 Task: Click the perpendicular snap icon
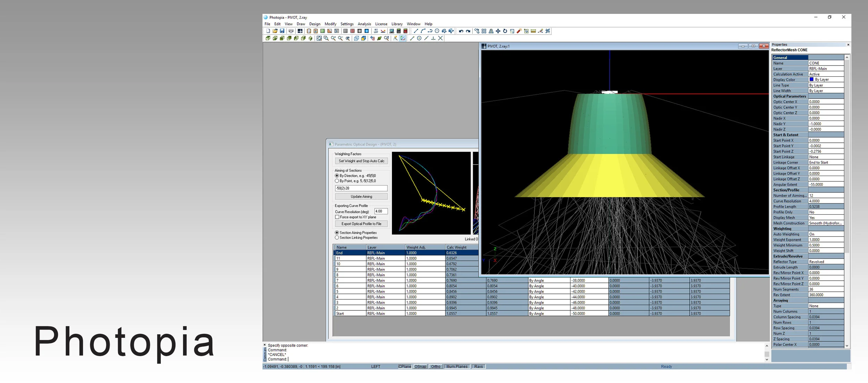point(433,38)
